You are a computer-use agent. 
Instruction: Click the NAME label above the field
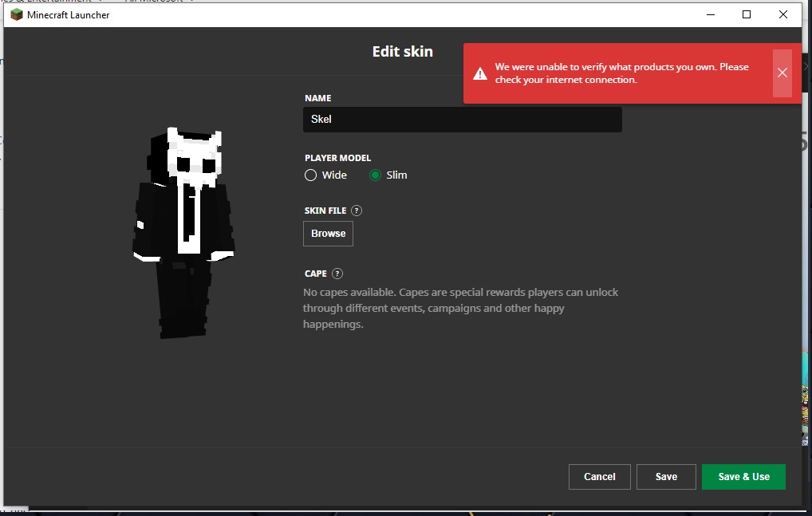pyautogui.click(x=318, y=98)
